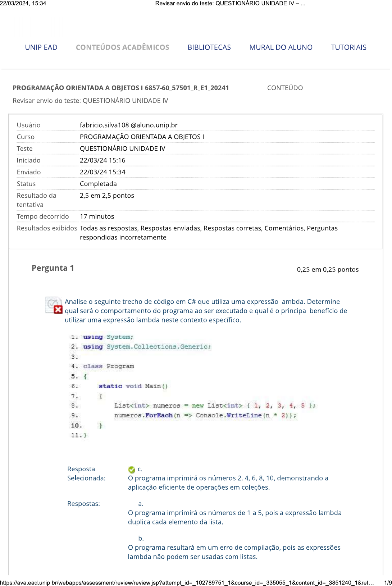Click the question status icon beside Pergunta 1
The width and height of the screenshot is (392, 586).
(54, 305)
